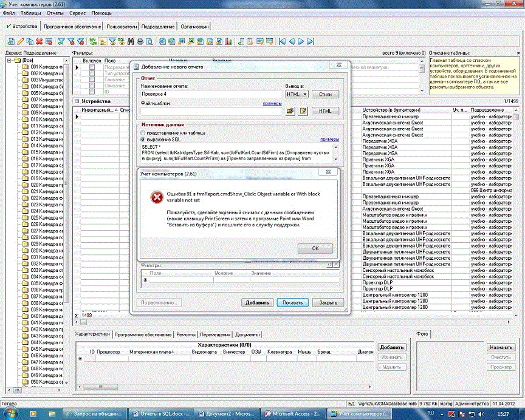
Task: Click the pencil edit toolbar icon
Action: (20, 42)
